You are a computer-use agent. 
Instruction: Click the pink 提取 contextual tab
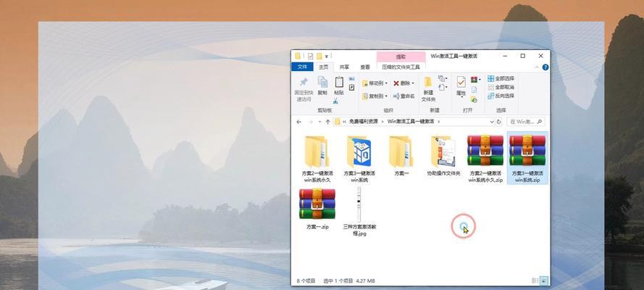(401, 57)
